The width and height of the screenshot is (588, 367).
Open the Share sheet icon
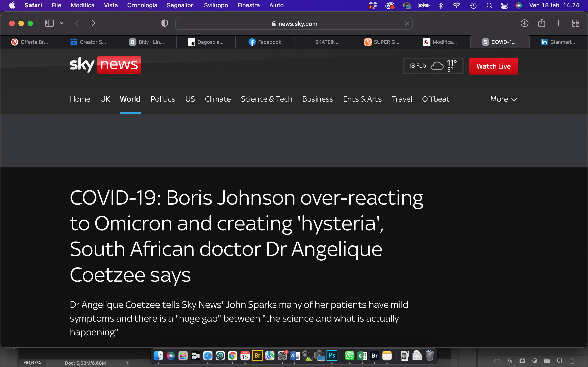click(x=542, y=23)
